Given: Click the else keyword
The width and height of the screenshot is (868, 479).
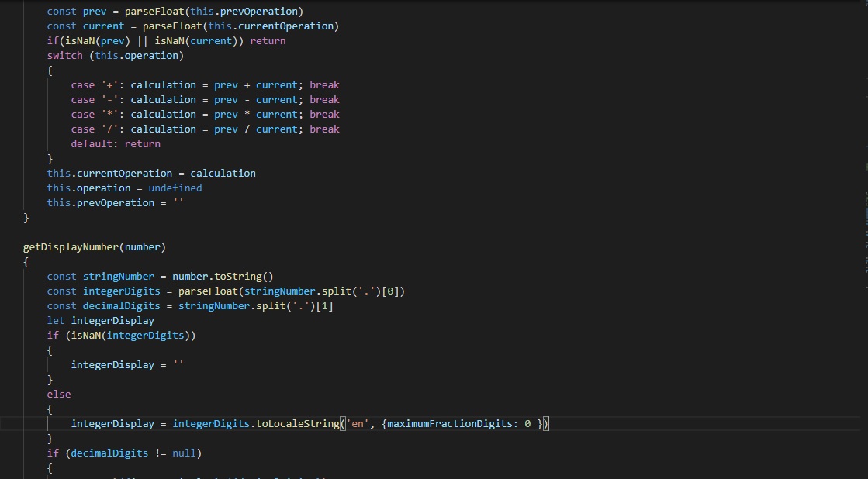Looking at the screenshot, I should (58, 395).
